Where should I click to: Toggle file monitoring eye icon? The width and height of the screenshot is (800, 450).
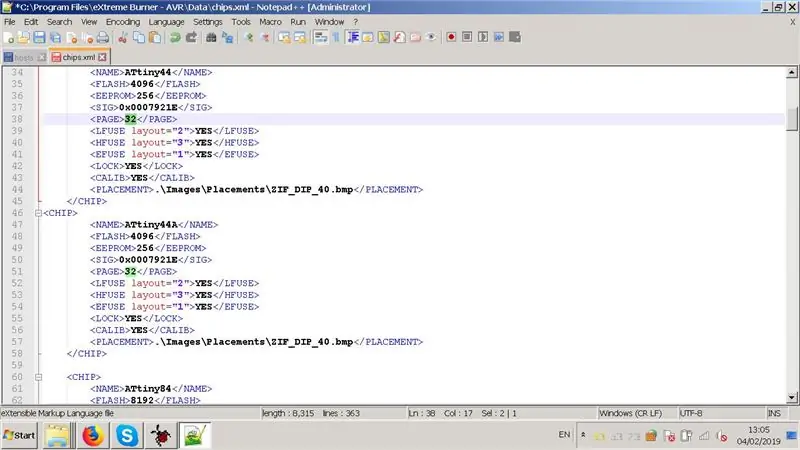point(431,37)
